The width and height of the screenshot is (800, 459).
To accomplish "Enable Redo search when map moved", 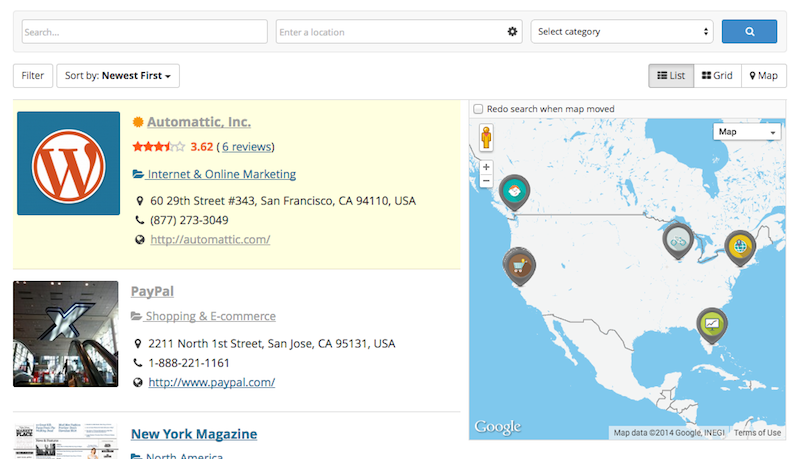I will [479, 109].
